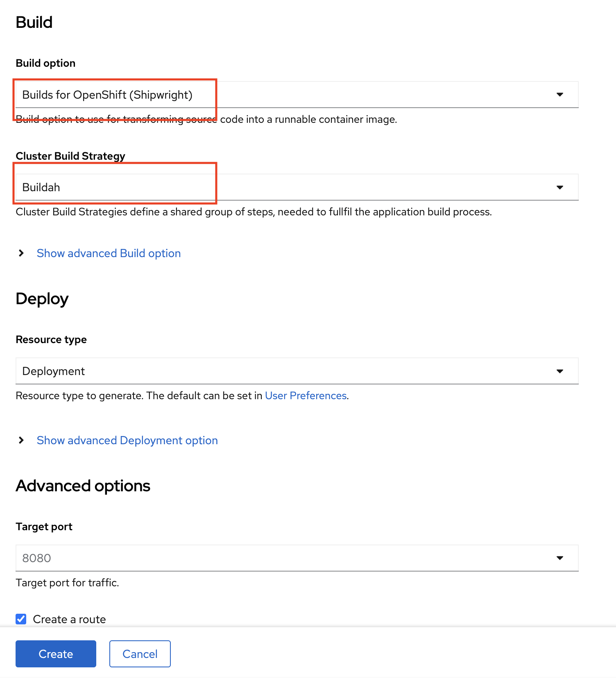Click the Cancel button
The width and height of the screenshot is (616, 678).
[140, 654]
